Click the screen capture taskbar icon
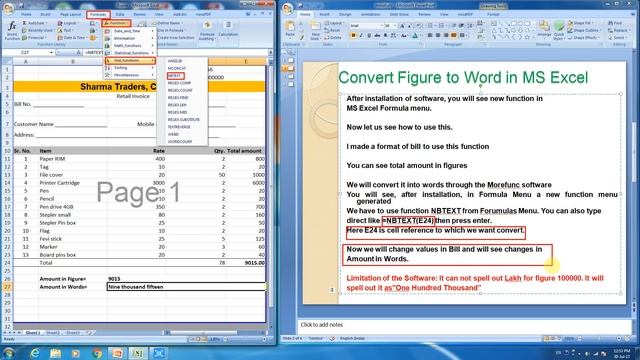 [x=159, y=353]
